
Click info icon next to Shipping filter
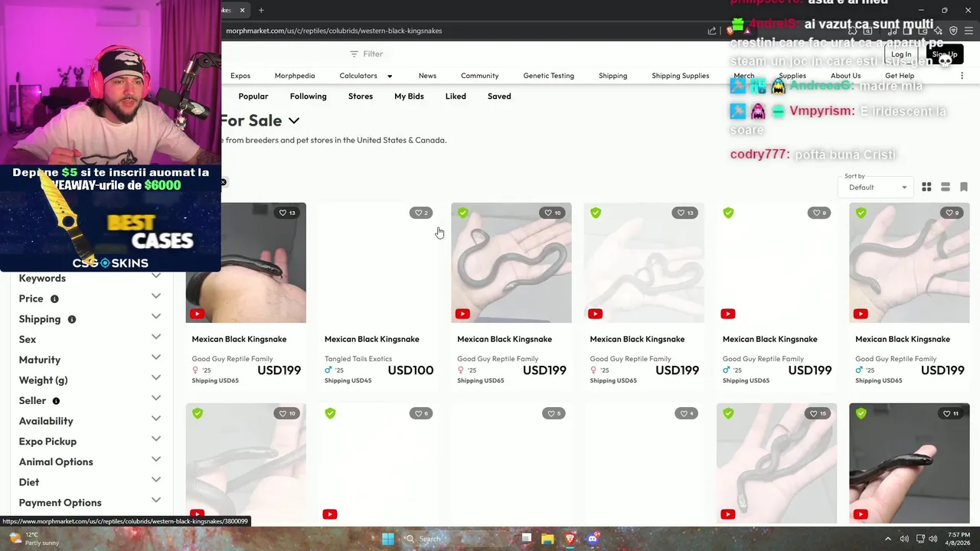pyautogui.click(x=71, y=319)
